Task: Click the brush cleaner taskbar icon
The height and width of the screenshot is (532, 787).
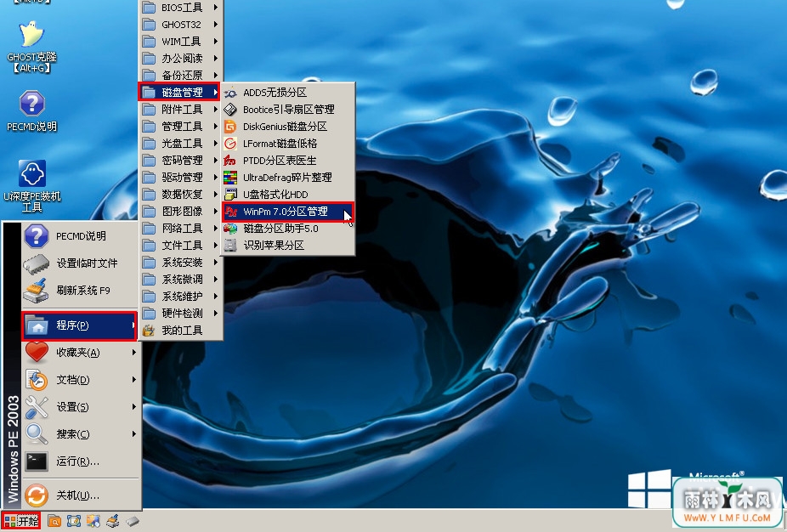Action: pyautogui.click(x=113, y=521)
